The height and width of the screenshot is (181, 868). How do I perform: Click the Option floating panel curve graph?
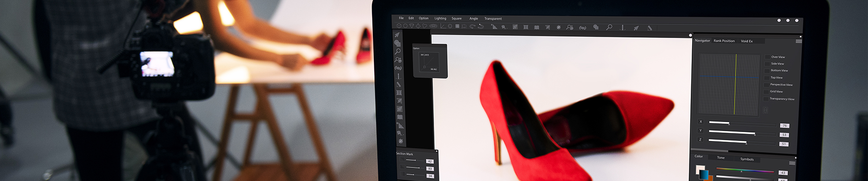coord(429,62)
